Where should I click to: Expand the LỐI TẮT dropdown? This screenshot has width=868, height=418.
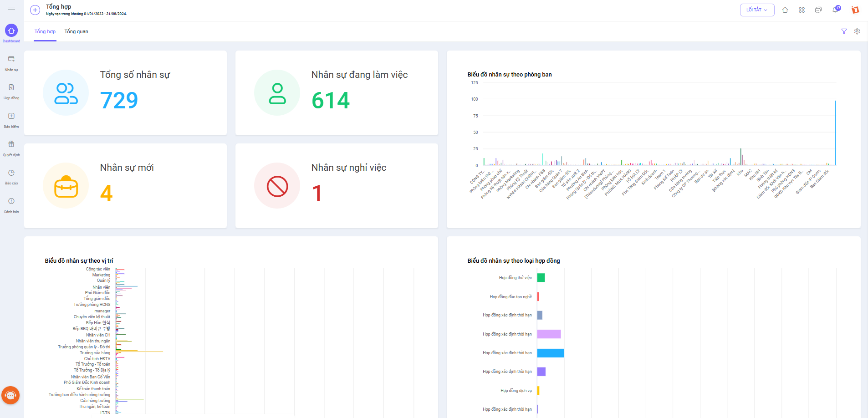[757, 10]
